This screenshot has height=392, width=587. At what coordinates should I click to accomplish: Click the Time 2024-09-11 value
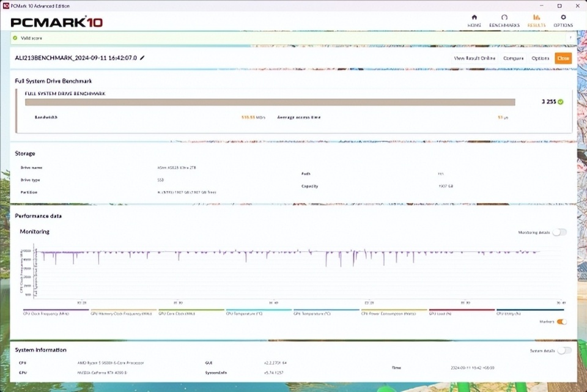pyautogui.click(x=473, y=368)
